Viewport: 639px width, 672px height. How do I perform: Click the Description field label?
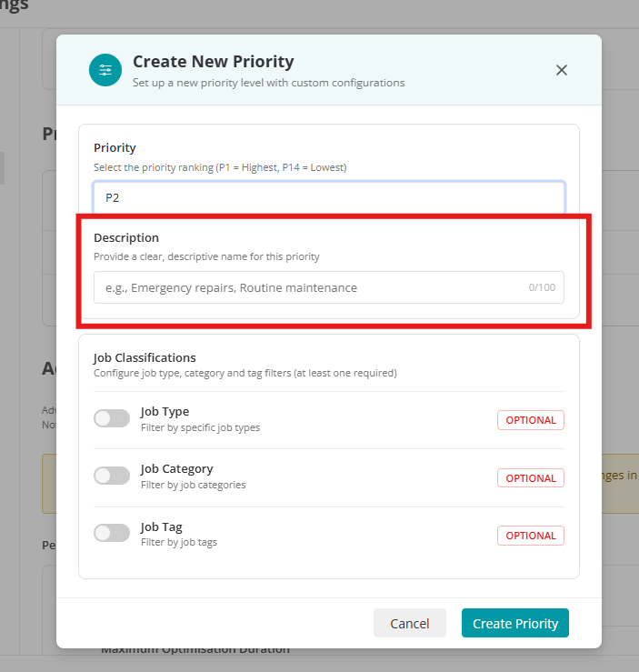tap(126, 238)
